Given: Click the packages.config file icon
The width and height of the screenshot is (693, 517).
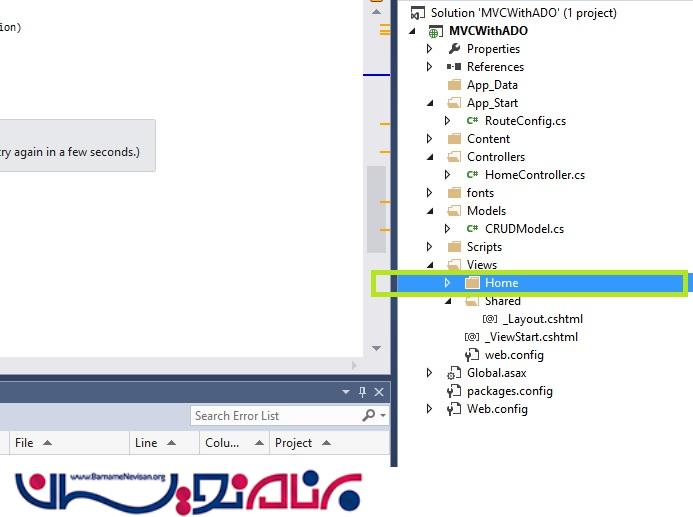Looking at the screenshot, I should tap(454, 391).
